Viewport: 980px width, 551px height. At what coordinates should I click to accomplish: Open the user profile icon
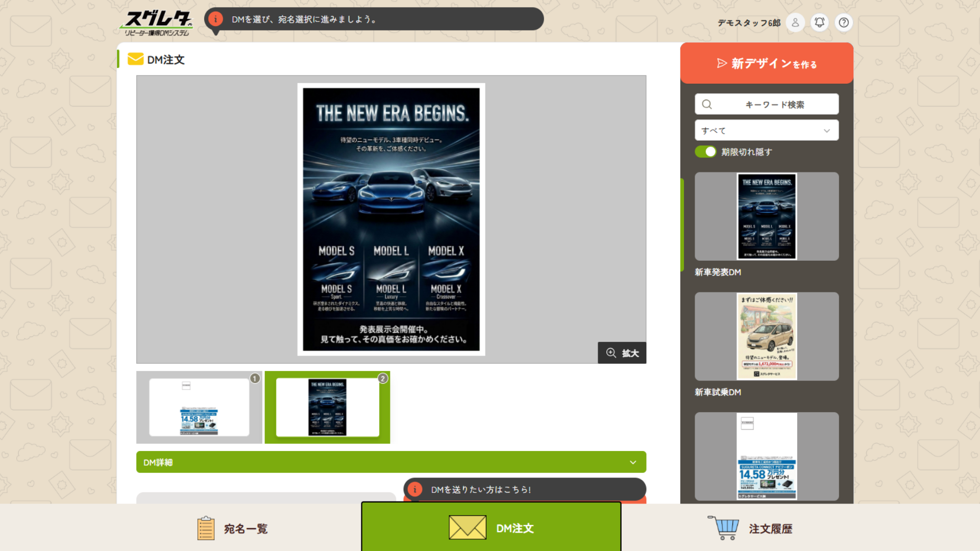[795, 22]
